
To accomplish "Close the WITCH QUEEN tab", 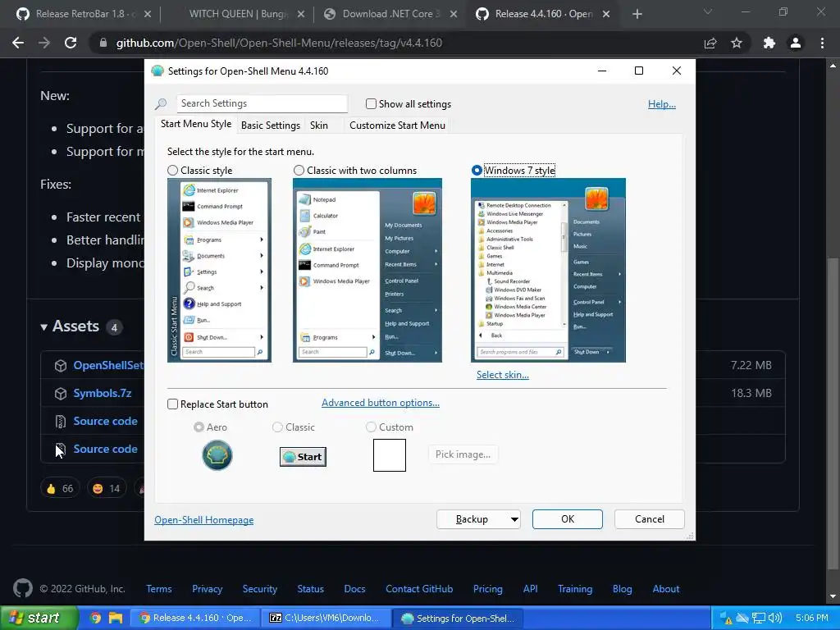I will [301, 15].
